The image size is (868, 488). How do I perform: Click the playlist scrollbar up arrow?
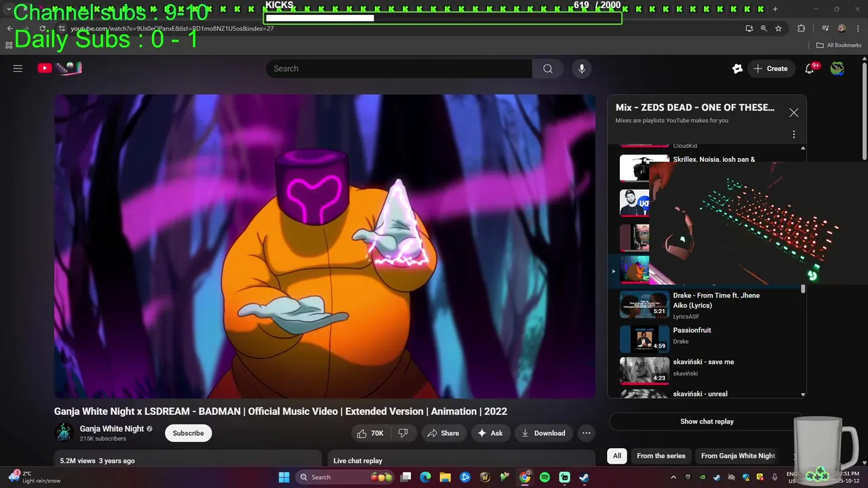coord(803,148)
